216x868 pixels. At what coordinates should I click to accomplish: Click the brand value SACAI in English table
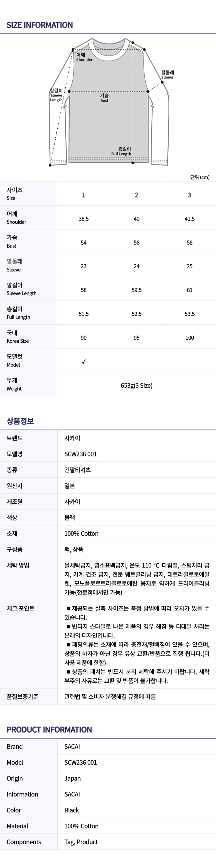pos(72,746)
